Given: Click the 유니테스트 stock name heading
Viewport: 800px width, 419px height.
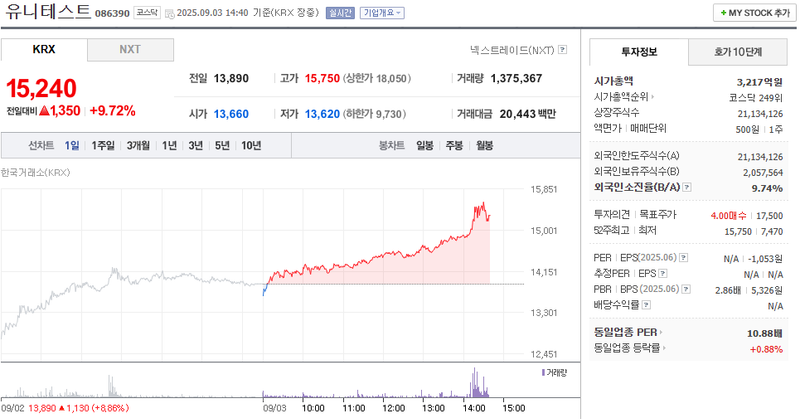Looking at the screenshot, I should point(47,11).
